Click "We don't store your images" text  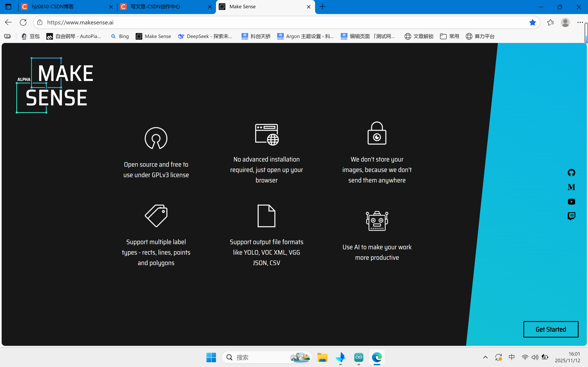click(377, 170)
